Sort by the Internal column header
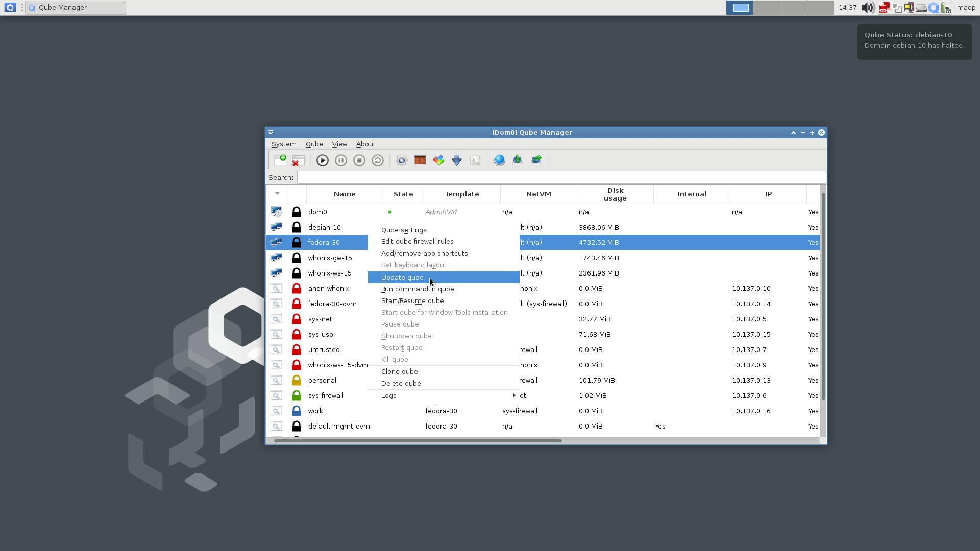The image size is (980, 551). pyautogui.click(x=692, y=194)
